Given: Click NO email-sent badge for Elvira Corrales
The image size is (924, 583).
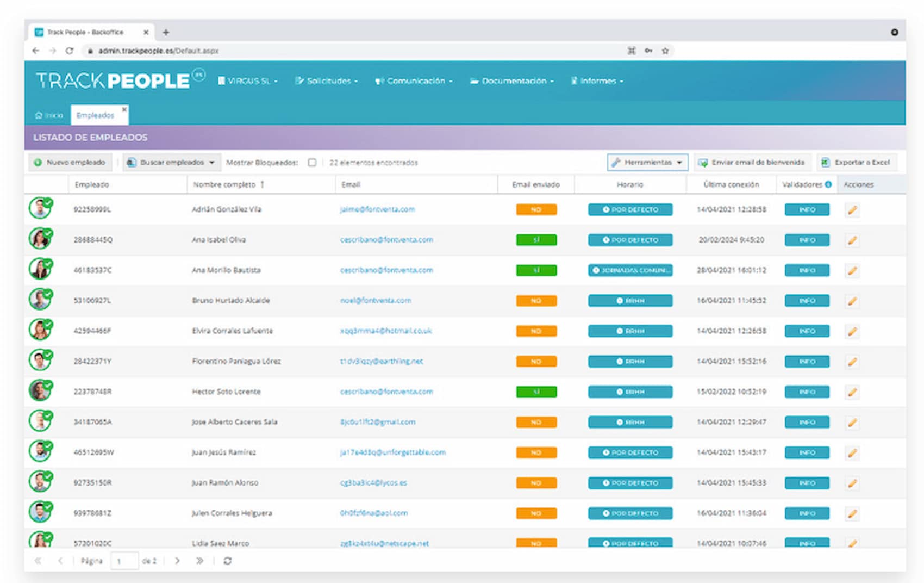Looking at the screenshot, I should pyautogui.click(x=536, y=331).
